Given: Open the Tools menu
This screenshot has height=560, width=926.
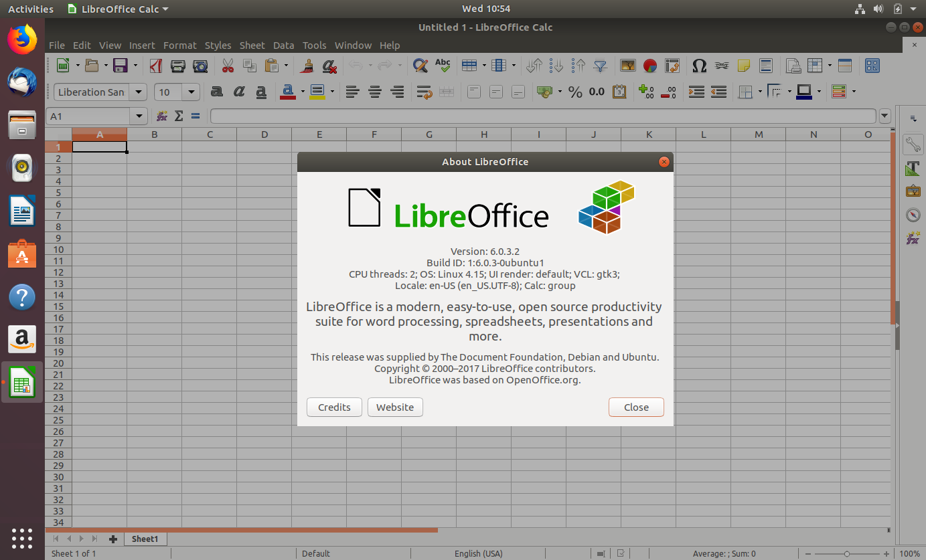Looking at the screenshot, I should [314, 45].
